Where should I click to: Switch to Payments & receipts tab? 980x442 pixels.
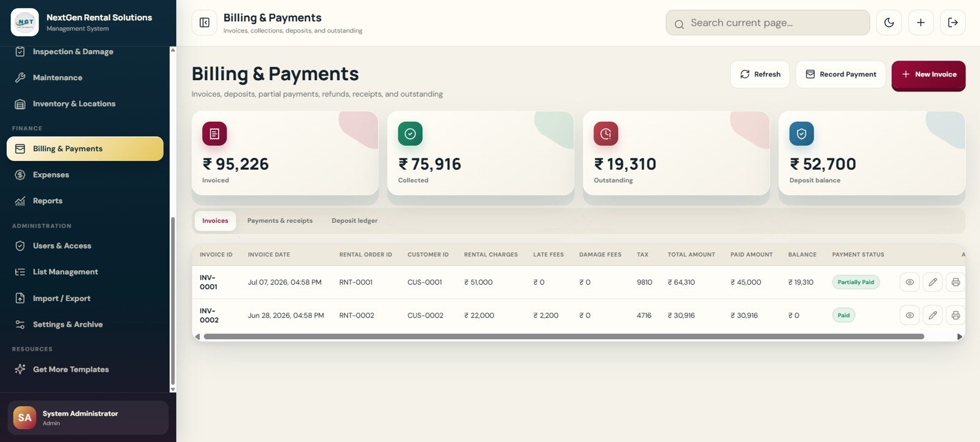(280, 221)
